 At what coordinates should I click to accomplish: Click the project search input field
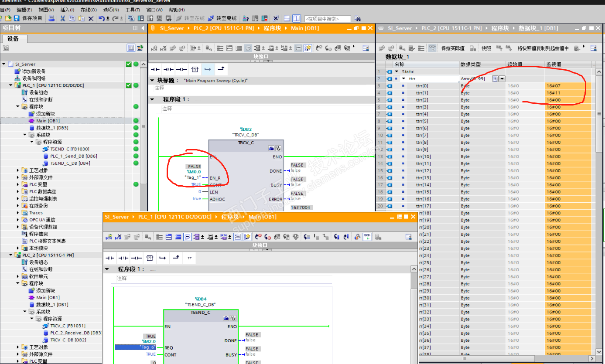click(x=327, y=19)
